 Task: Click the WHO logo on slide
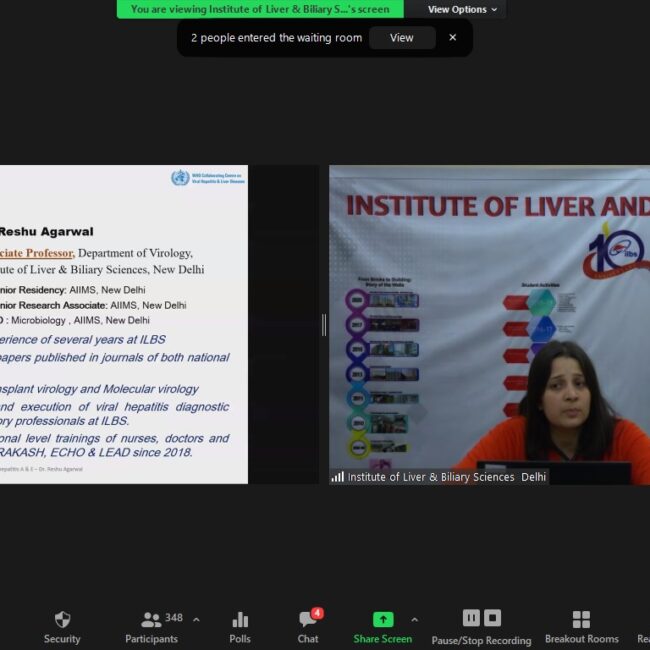tap(180, 178)
